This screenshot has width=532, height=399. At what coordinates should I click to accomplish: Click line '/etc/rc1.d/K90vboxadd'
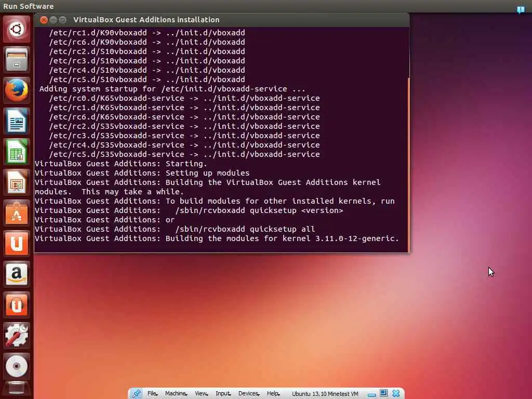(x=147, y=33)
